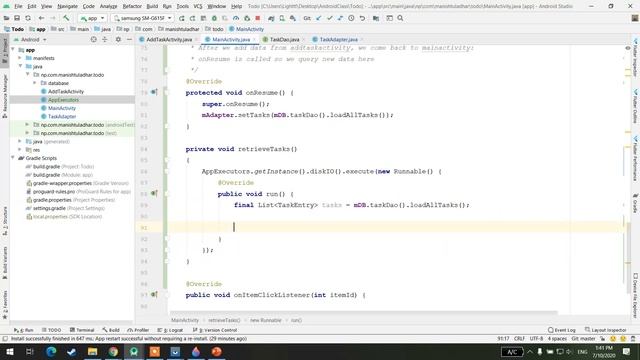Open the Build tool window button

pyautogui.click(x=111, y=330)
